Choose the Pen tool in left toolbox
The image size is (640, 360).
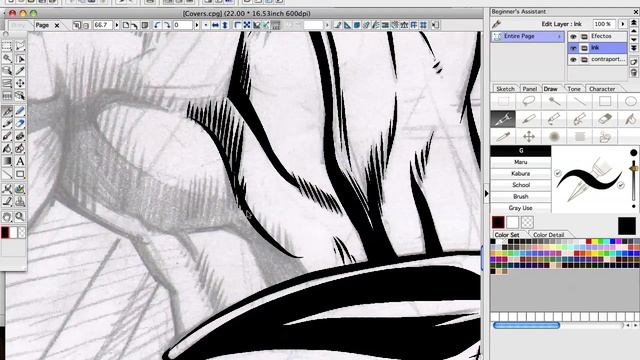point(7,111)
